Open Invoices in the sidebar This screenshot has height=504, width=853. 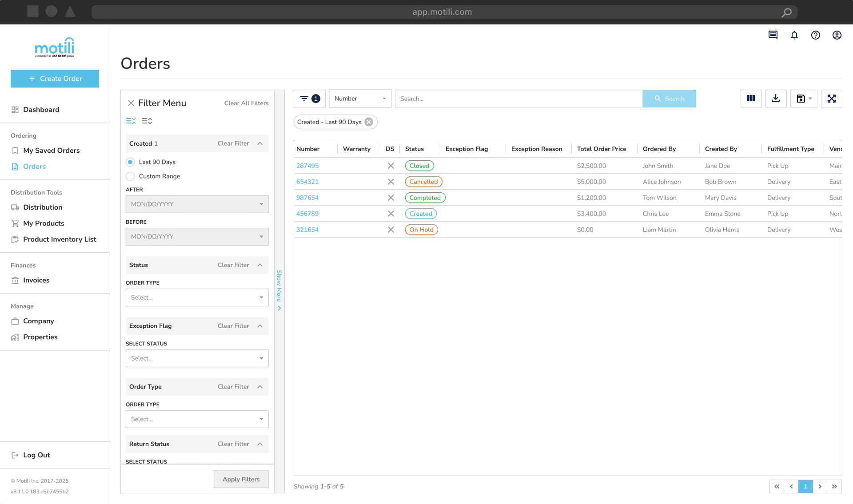coord(36,280)
